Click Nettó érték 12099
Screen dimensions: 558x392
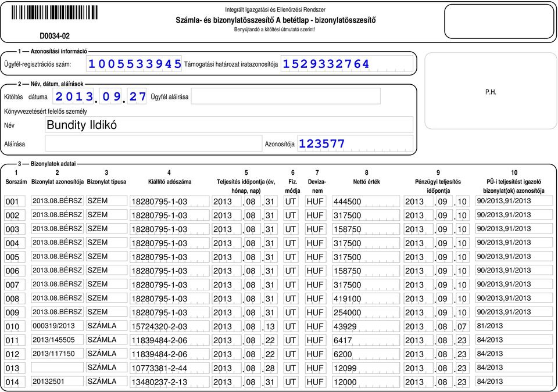(x=366, y=368)
